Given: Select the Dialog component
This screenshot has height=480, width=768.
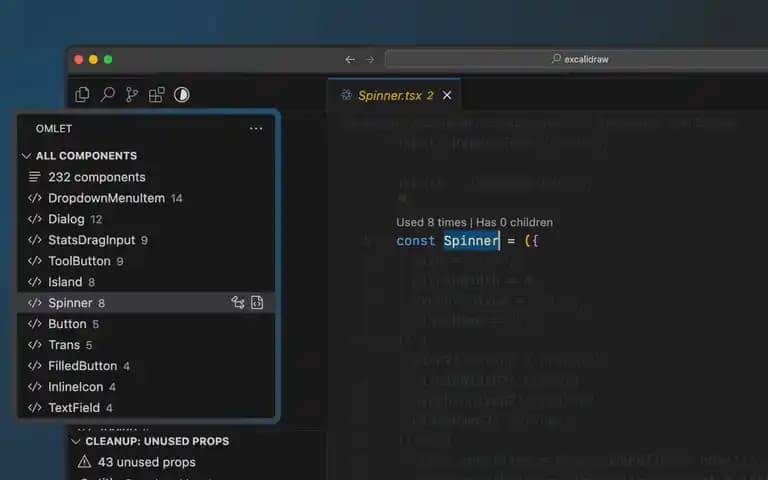Looking at the screenshot, I should click(x=146, y=219).
